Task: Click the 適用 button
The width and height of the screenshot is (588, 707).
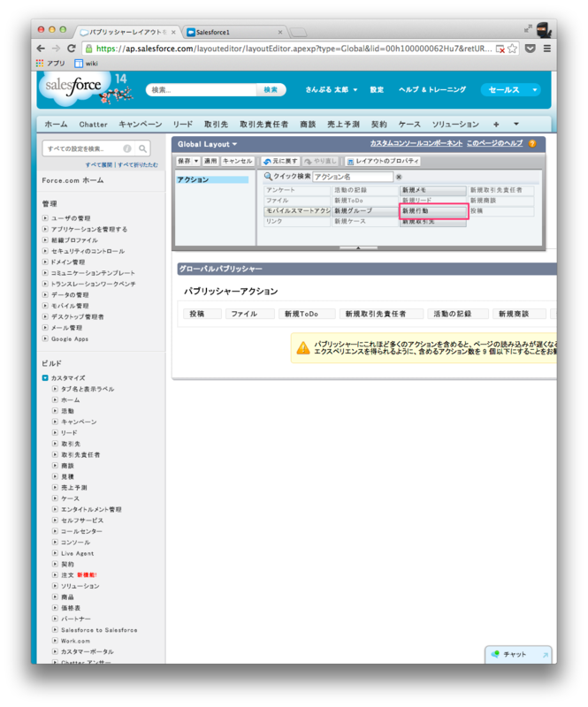Action: tap(210, 161)
